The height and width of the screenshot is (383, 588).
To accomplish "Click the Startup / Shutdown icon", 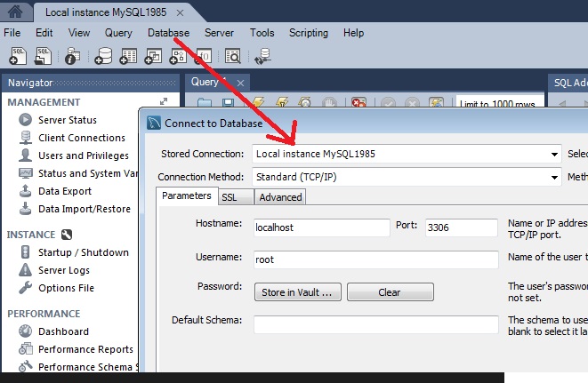I will point(25,251).
